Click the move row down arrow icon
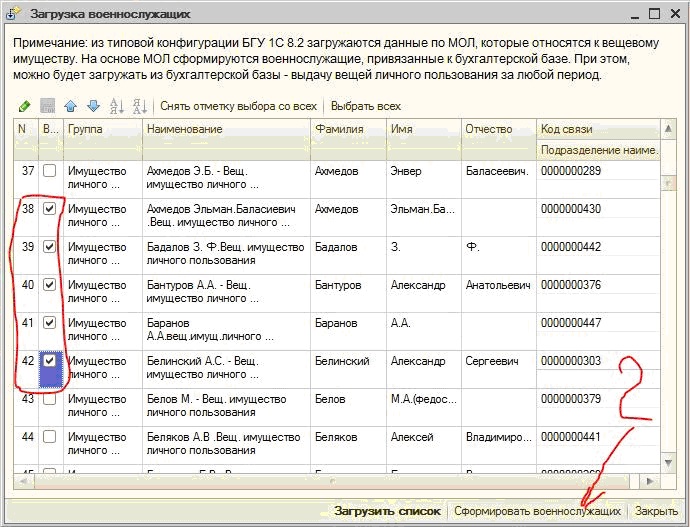Image resolution: width=690 pixels, height=527 pixels. pos(92,106)
